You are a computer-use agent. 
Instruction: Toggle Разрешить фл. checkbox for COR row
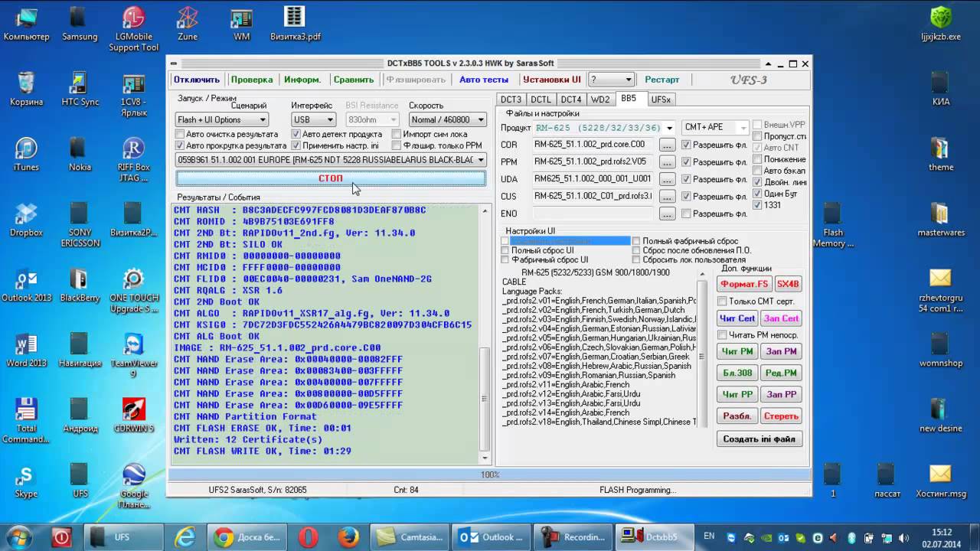(x=686, y=145)
